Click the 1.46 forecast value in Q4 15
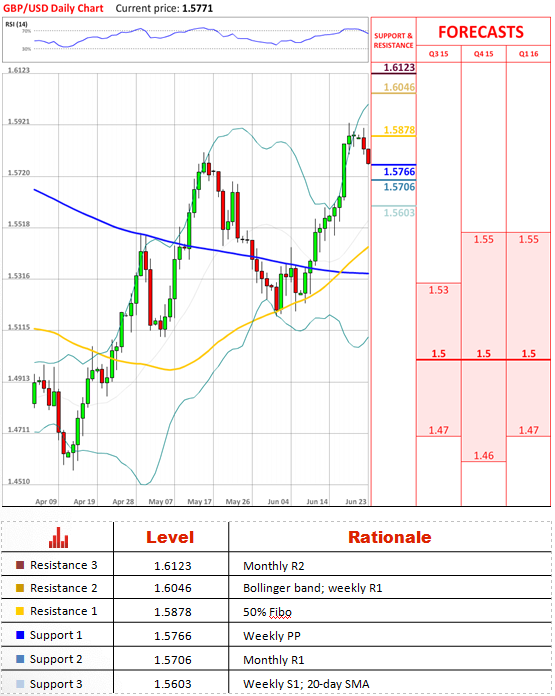Viewport: 555px width, 696px height. click(x=484, y=455)
